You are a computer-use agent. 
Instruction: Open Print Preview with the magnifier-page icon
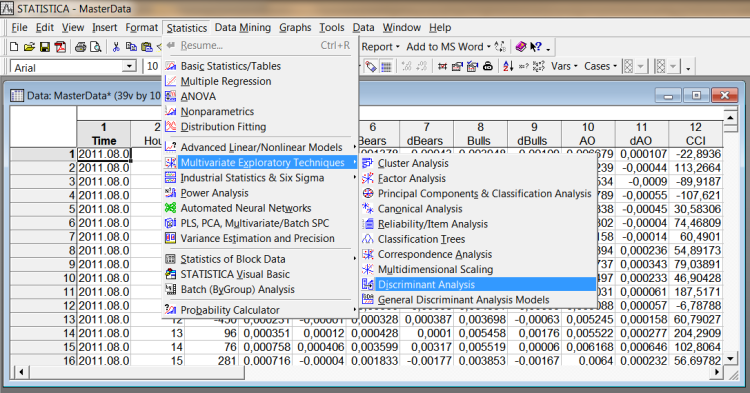click(x=96, y=46)
